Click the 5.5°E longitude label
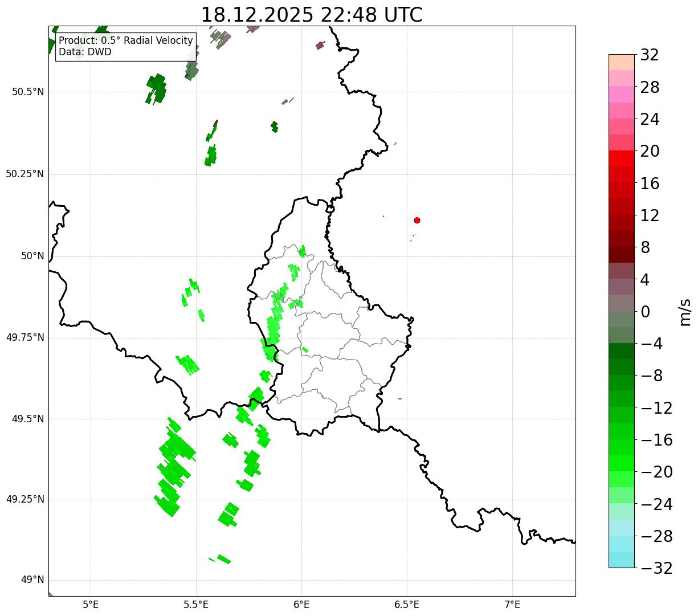The width and height of the screenshot is (698, 616). coord(196,605)
